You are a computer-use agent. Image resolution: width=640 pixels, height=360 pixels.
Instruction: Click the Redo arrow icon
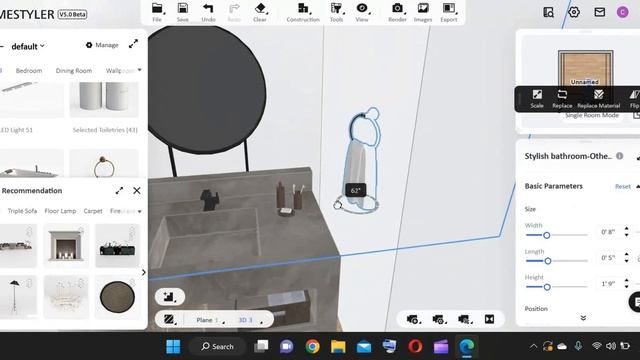(234, 8)
